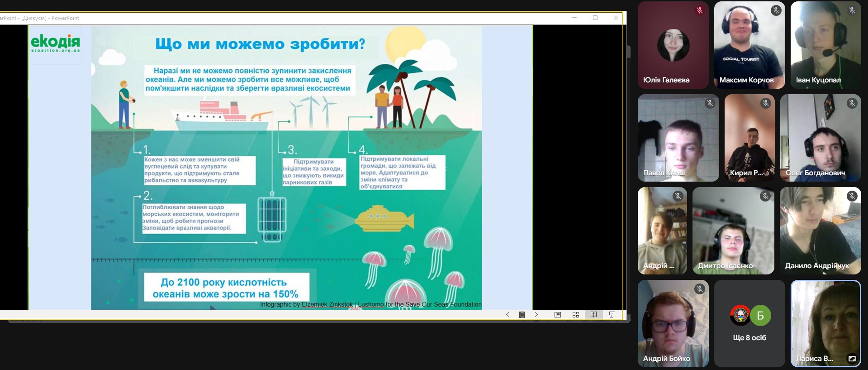Click muted mic icon on Дмитро Ісаєнко
Image resolution: width=868 pixels, height=370 pixels.
[x=765, y=196]
